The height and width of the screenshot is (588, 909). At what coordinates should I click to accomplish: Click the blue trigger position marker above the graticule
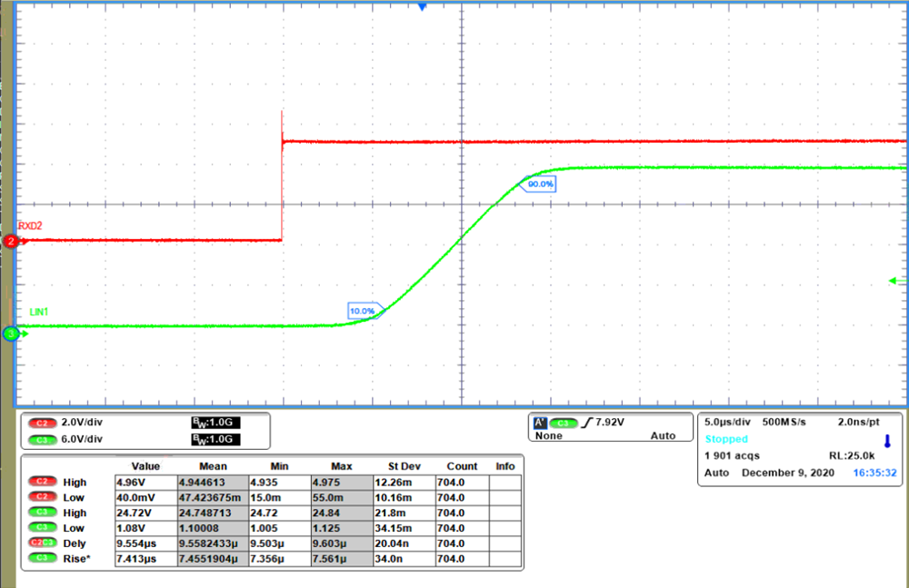421,6
